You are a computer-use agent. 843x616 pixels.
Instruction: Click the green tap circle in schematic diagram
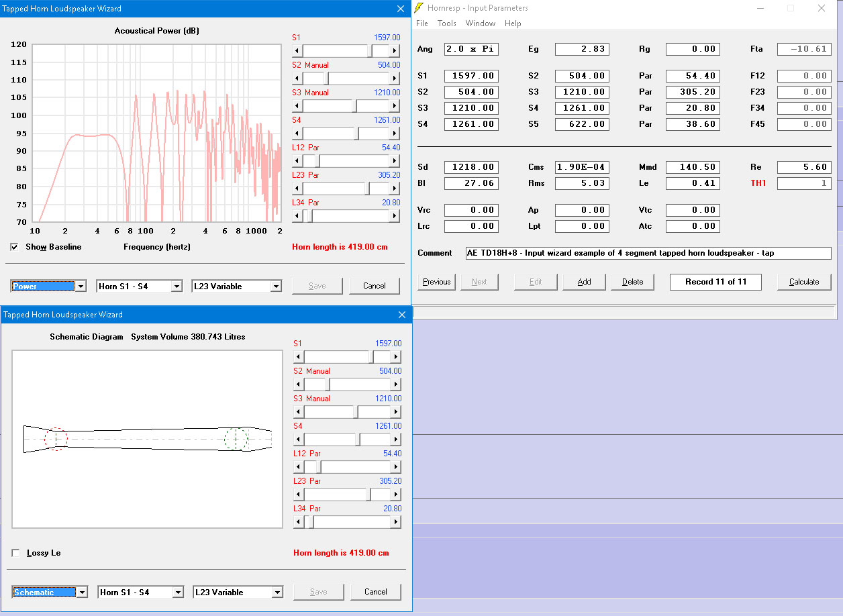point(236,439)
